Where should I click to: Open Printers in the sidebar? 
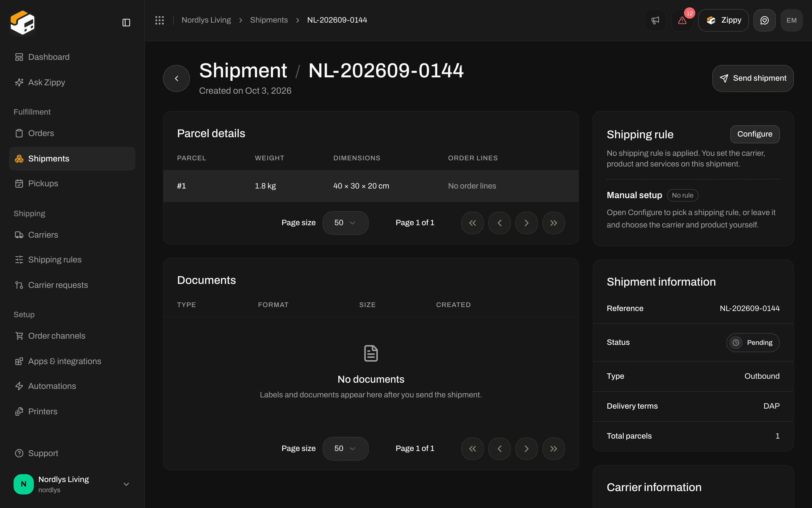click(x=72, y=411)
